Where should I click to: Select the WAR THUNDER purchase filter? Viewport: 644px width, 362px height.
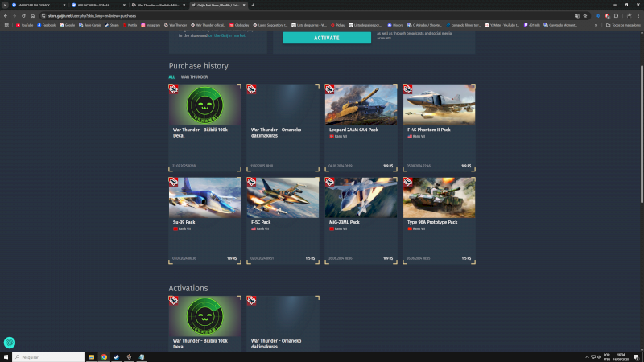click(193, 77)
